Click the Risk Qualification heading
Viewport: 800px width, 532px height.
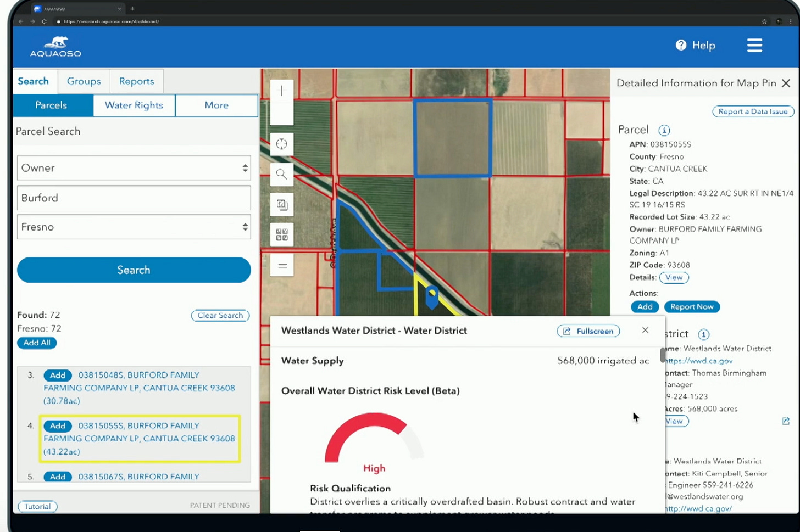[350, 489]
